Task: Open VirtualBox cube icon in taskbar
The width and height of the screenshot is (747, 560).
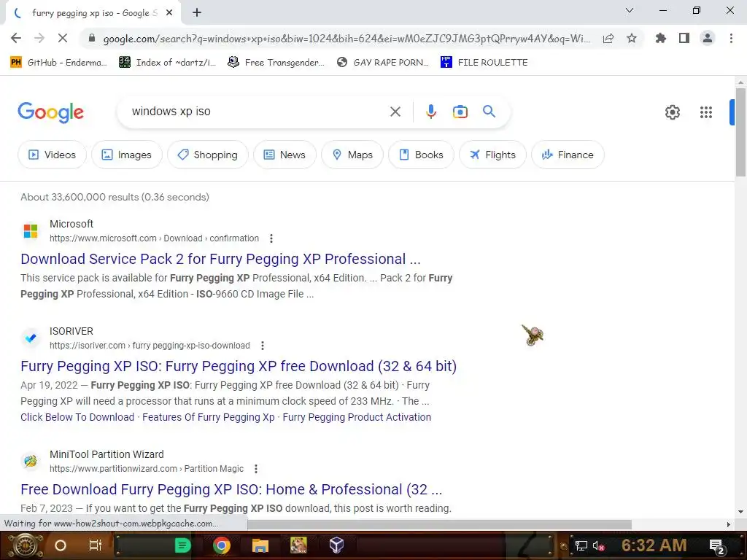Action: tap(336, 545)
